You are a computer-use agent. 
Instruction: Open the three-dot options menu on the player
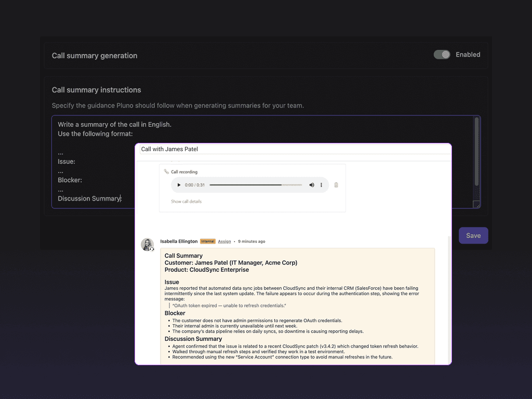(x=321, y=185)
